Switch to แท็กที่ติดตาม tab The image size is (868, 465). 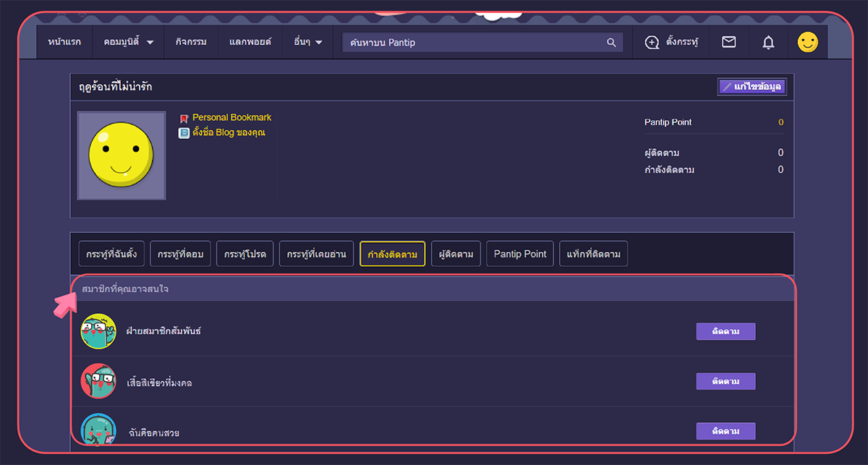(594, 254)
